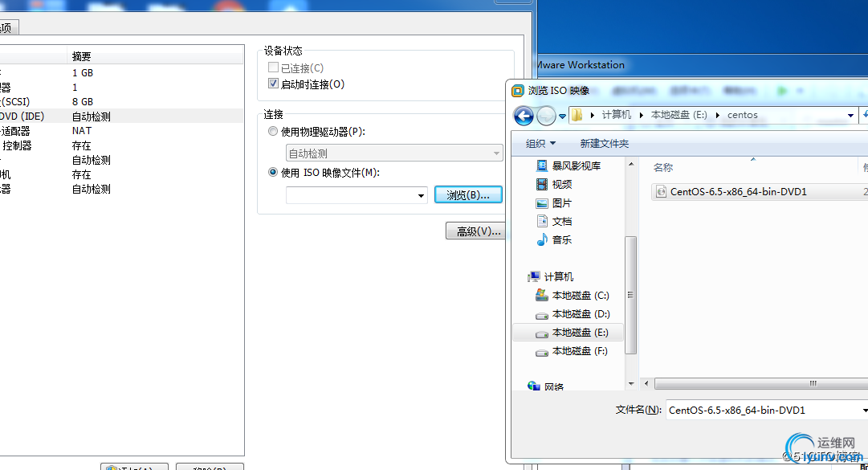868x470 pixels.
Task: Click the 8 GB summary cell
Action: click(83, 102)
